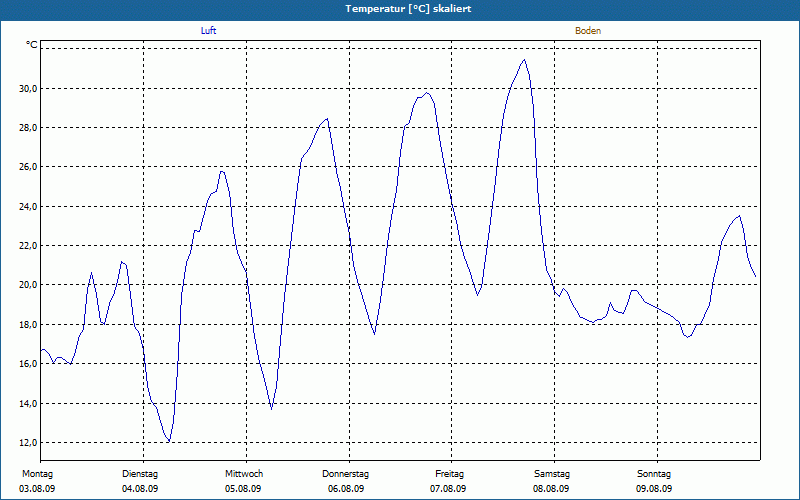Click the date 09.08.09

[654, 489]
